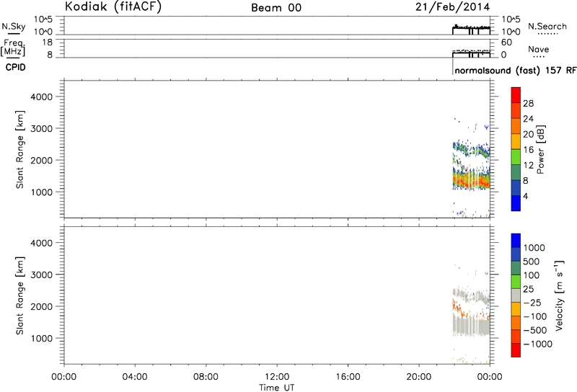577x392 pixels.
Task: Click the bright blue bottom segment of Power bar
Action: point(516,203)
